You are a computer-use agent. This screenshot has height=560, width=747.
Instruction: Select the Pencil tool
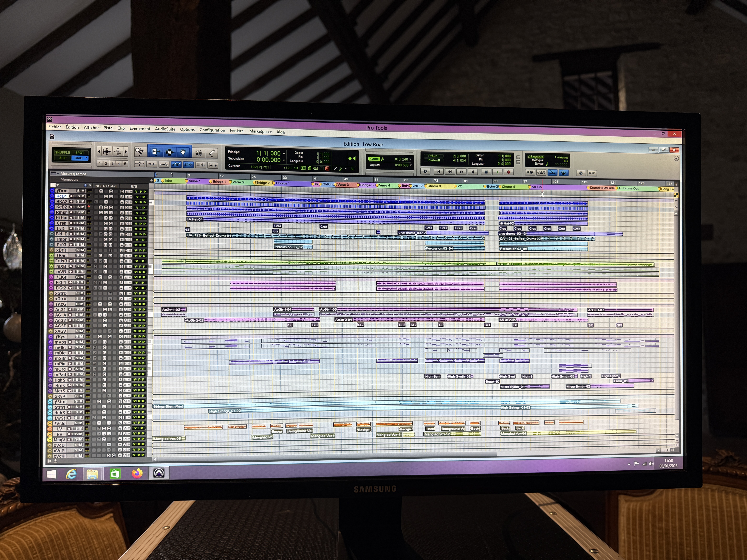212,153
